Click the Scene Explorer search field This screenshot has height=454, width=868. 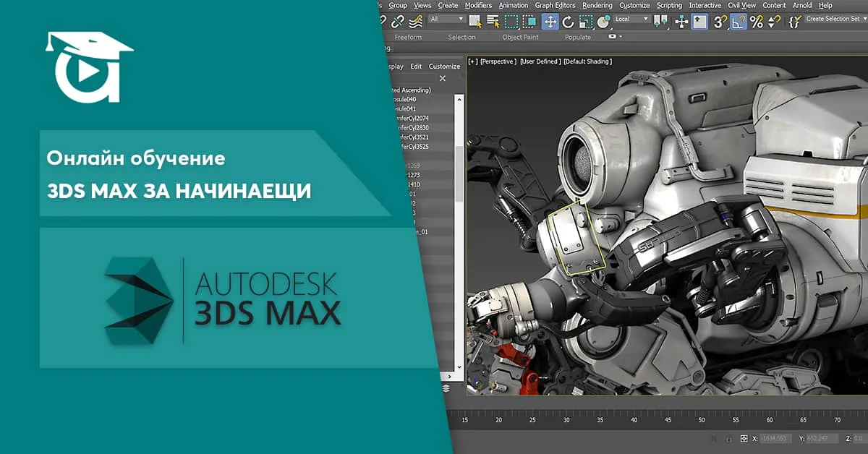point(413,78)
